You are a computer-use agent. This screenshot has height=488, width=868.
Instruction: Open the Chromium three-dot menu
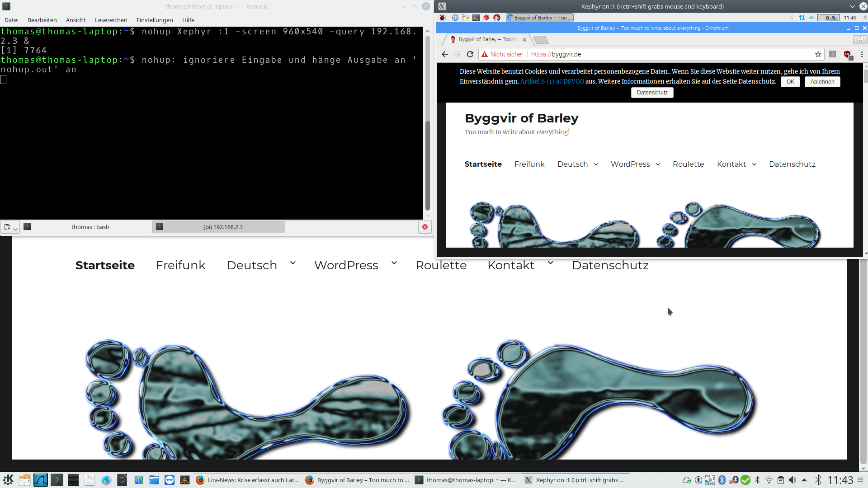(862, 54)
